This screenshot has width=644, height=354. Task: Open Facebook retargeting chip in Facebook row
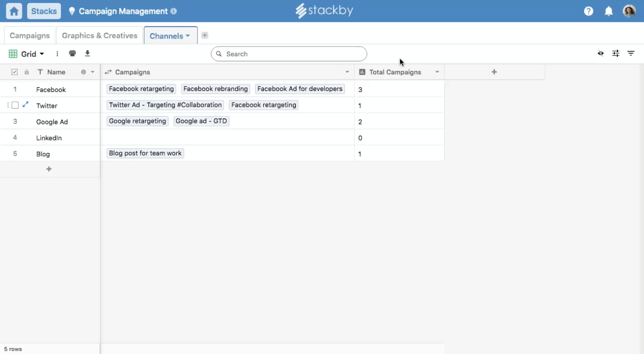pyautogui.click(x=141, y=89)
